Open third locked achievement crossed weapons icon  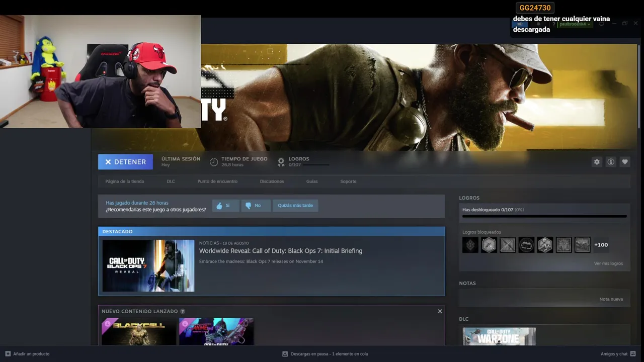[508, 245]
